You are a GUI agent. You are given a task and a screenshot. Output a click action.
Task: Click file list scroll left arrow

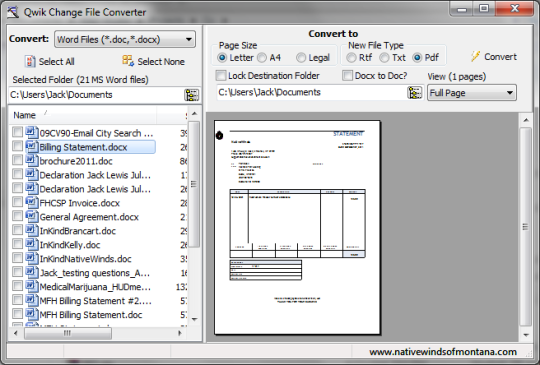click(15, 333)
